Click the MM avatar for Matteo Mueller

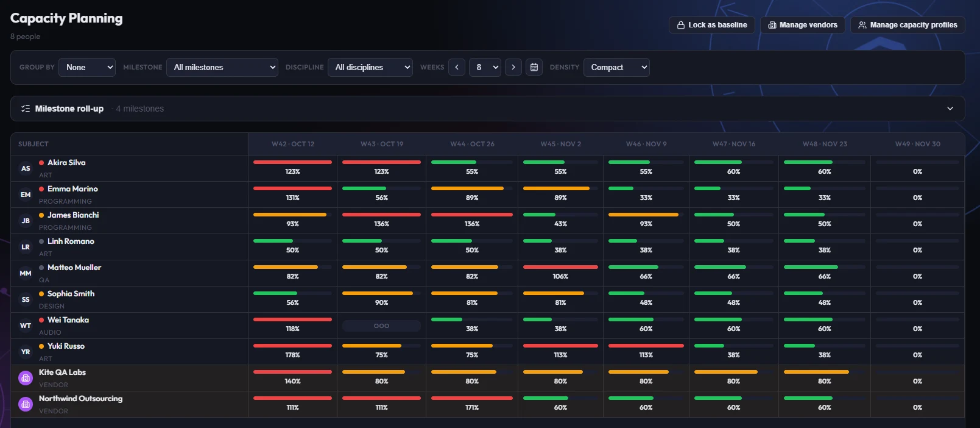pos(26,273)
